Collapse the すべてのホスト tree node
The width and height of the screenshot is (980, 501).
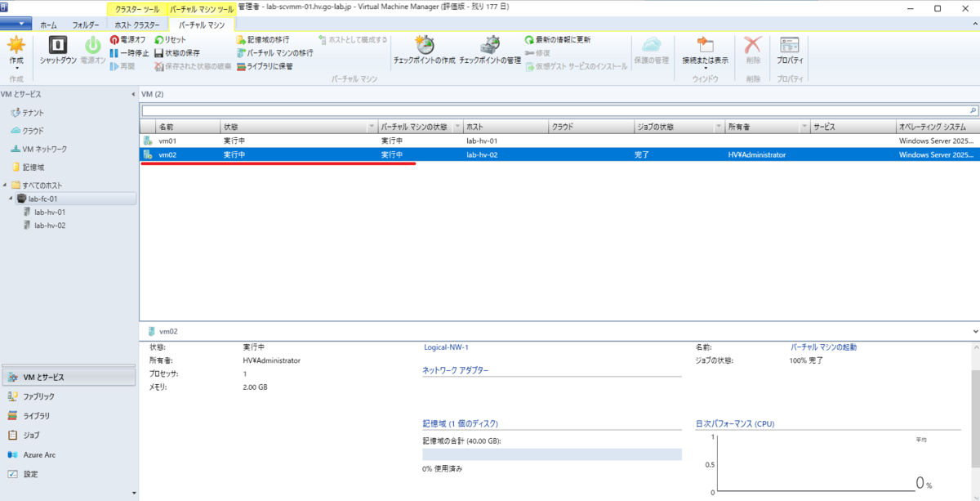(x=6, y=185)
